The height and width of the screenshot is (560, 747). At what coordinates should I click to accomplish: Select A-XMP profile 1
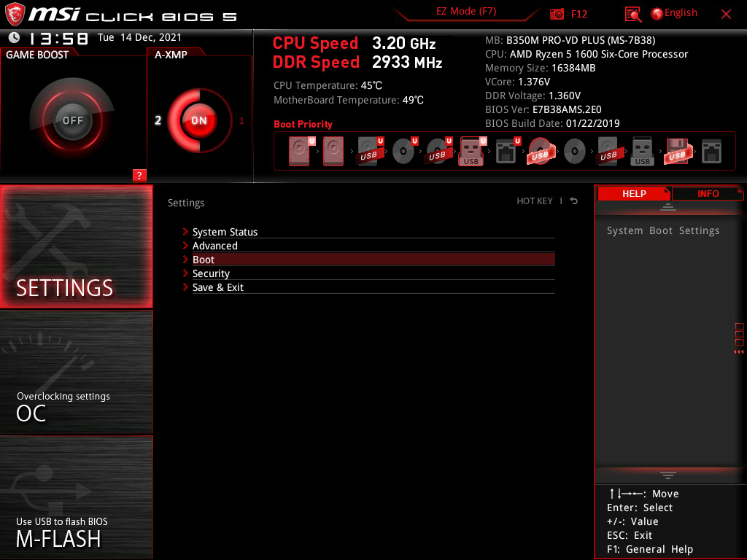click(x=241, y=121)
